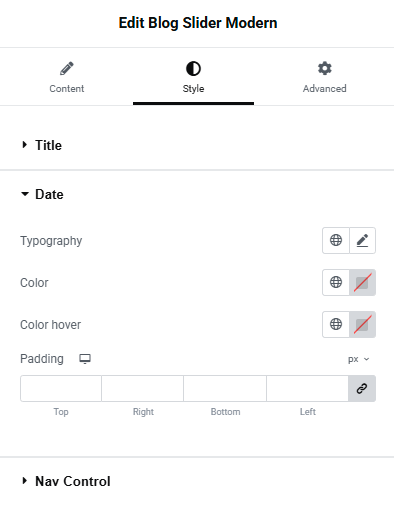This screenshot has width=394, height=512.
Task: Click the Style half-circle icon
Action: [193, 69]
